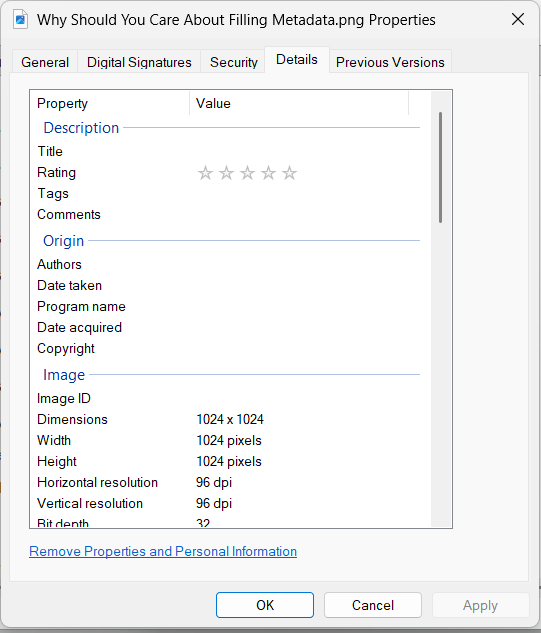Select the Vertical resolution label
Image resolution: width=541 pixels, height=633 pixels.
coord(90,503)
